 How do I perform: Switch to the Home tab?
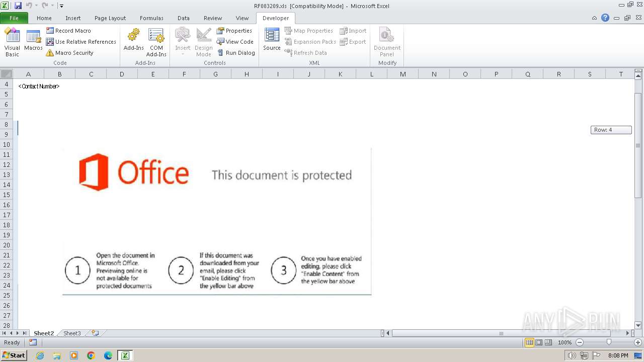[44, 18]
